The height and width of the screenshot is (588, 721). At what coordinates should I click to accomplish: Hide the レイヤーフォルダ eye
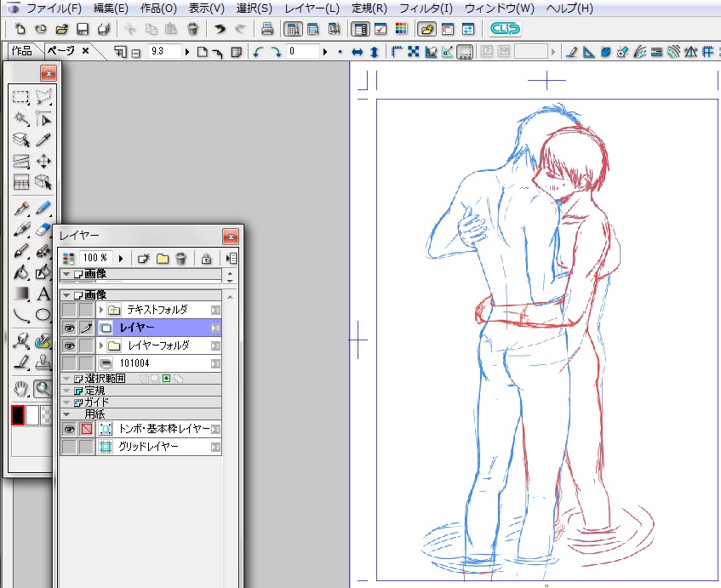click(69, 345)
